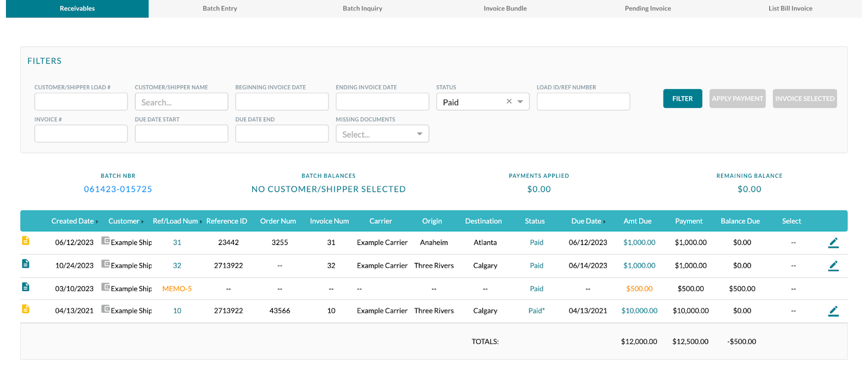Open the document icon for MEMO-5 row
Image resolution: width=868 pixels, height=367 pixels.
25,287
